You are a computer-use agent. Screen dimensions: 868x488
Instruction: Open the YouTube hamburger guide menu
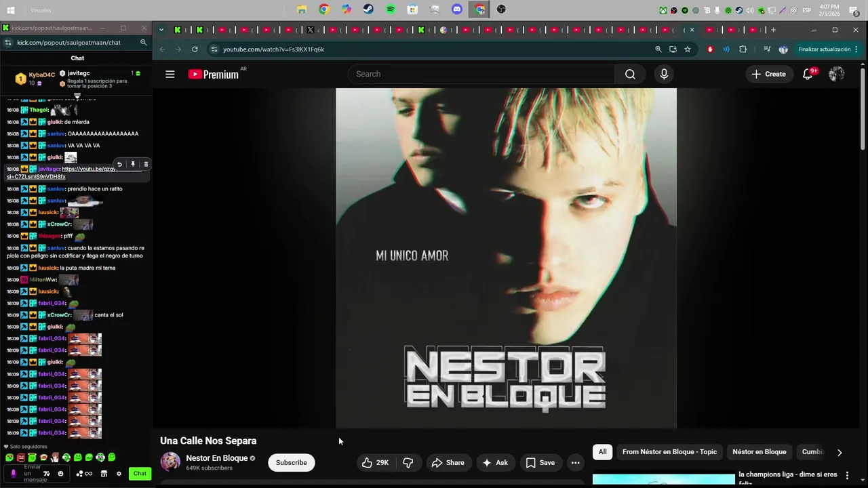click(170, 75)
